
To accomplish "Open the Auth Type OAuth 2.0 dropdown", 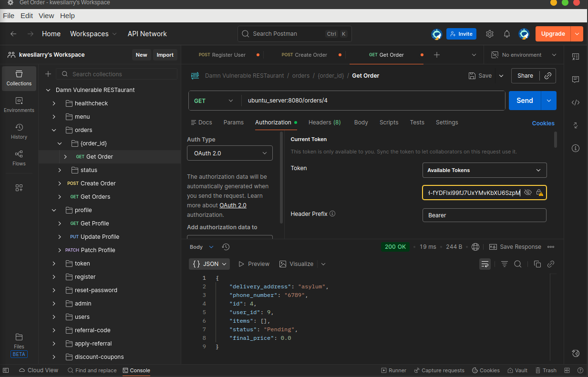I will click(x=230, y=153).
